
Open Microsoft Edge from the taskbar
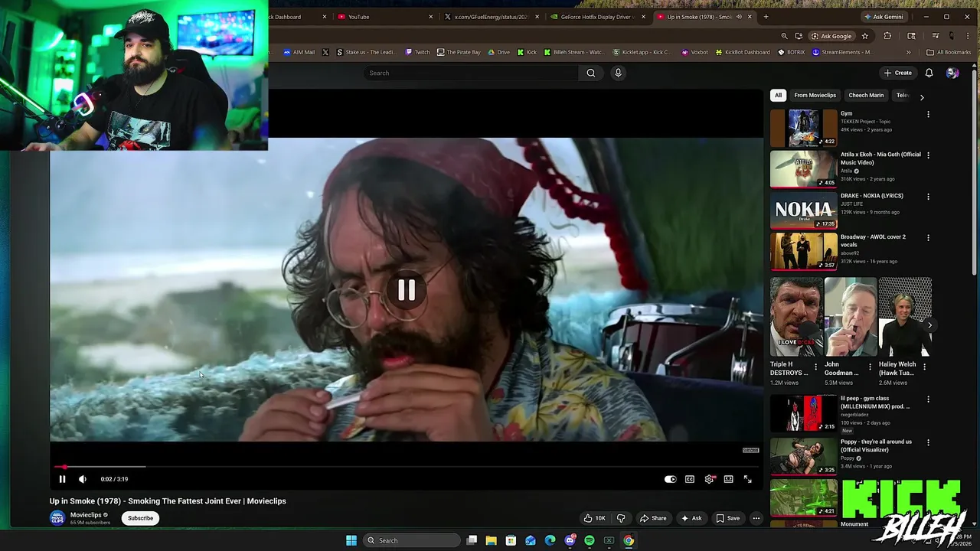[x=550, y=540]
